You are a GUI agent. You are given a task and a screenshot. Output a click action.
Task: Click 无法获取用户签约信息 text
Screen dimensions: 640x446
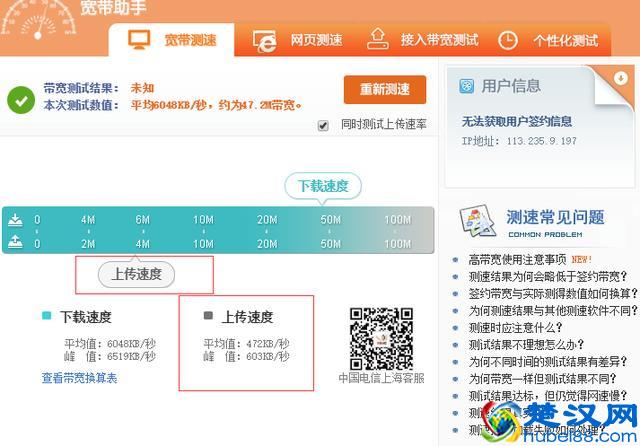517,121
